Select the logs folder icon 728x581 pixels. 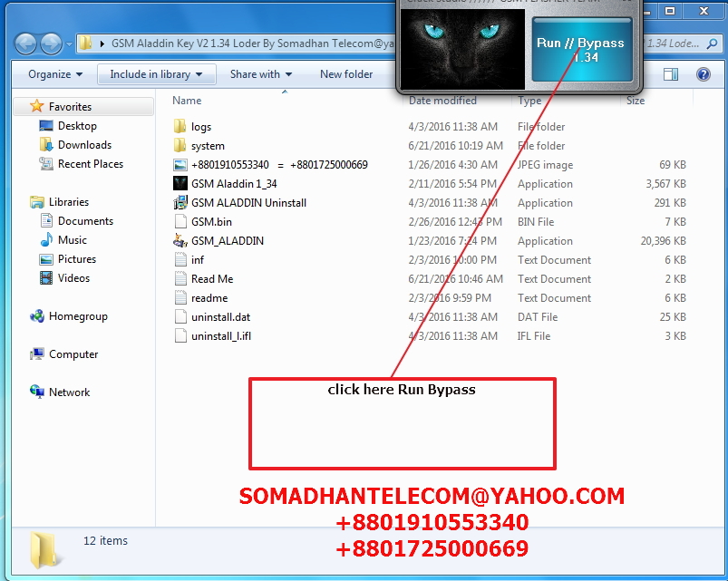coord(180,126)
